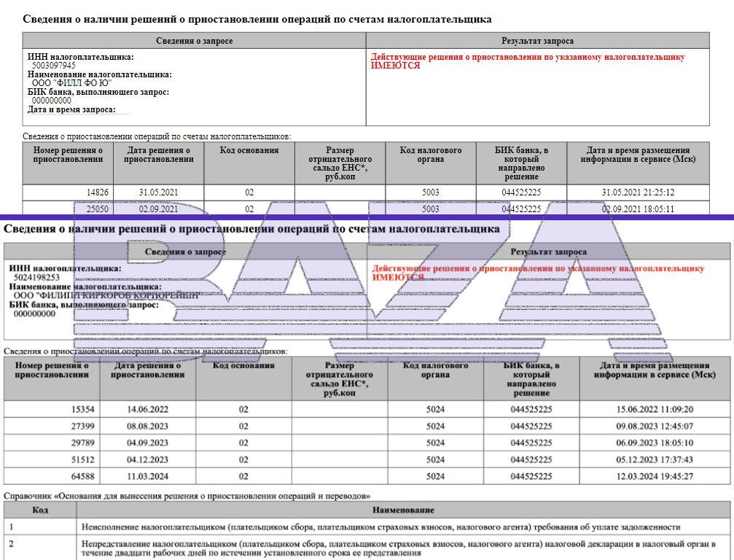The width and height of the screenshot is (734, 560).
Task: Select timestamp 05.12.2023 17:37:43
Action: (655, 460)
